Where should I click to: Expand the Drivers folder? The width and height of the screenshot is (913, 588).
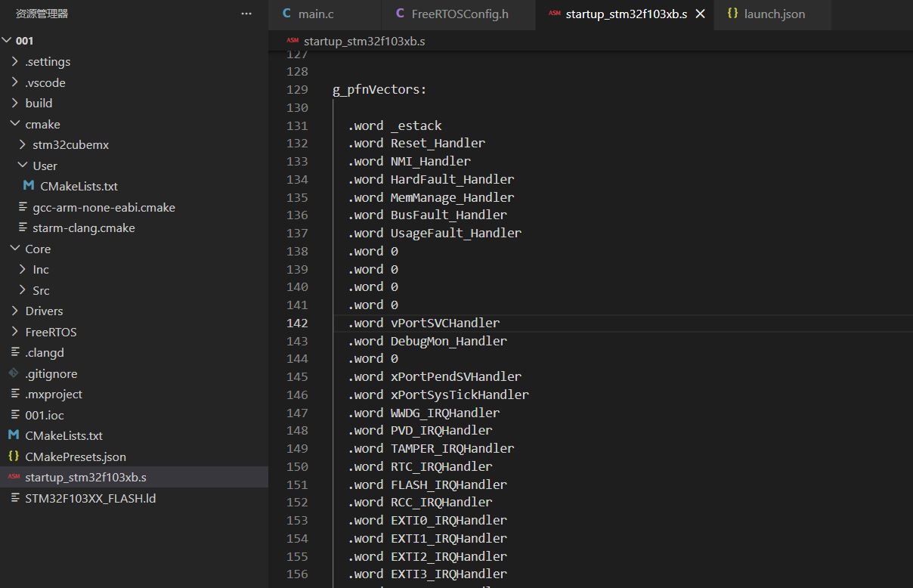[x=15, y=311]
